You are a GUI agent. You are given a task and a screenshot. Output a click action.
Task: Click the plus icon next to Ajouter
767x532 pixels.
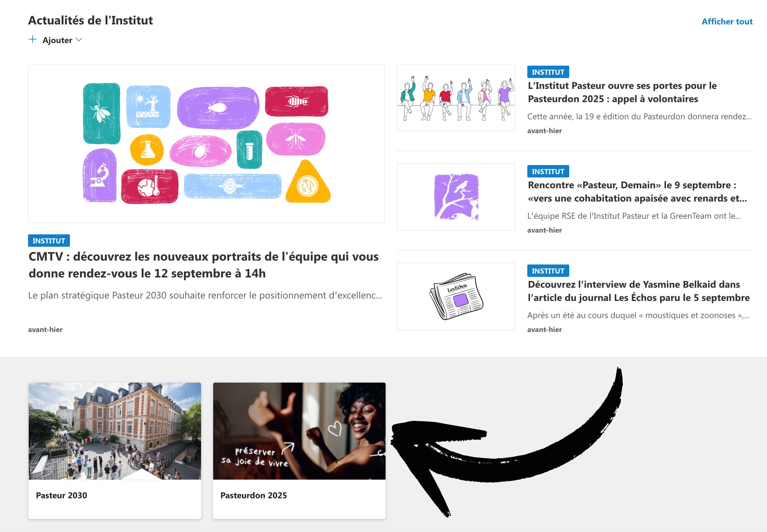point(33,40)
